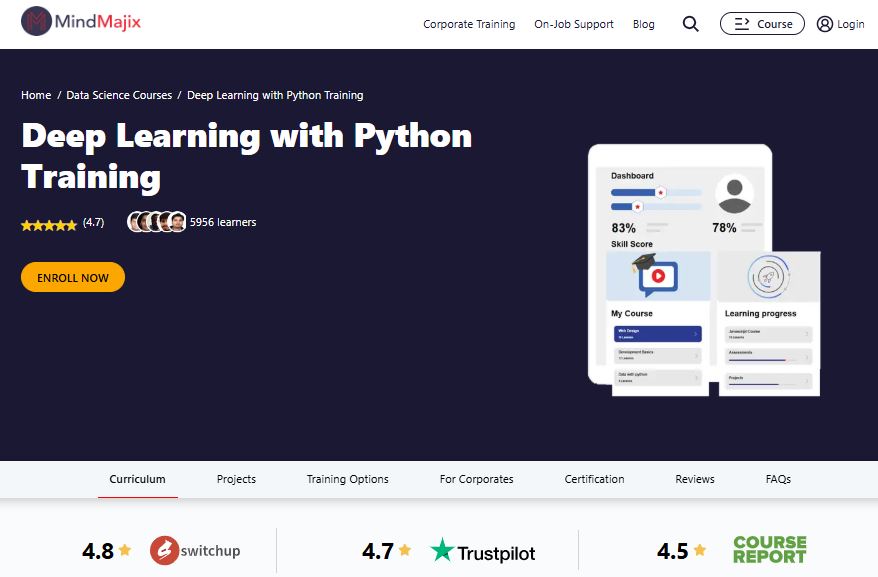Image resolution: width=878 pixels, height=577 pixels.
Task: Go to Home via the breadcrumb link
Action: coord(35,95)
